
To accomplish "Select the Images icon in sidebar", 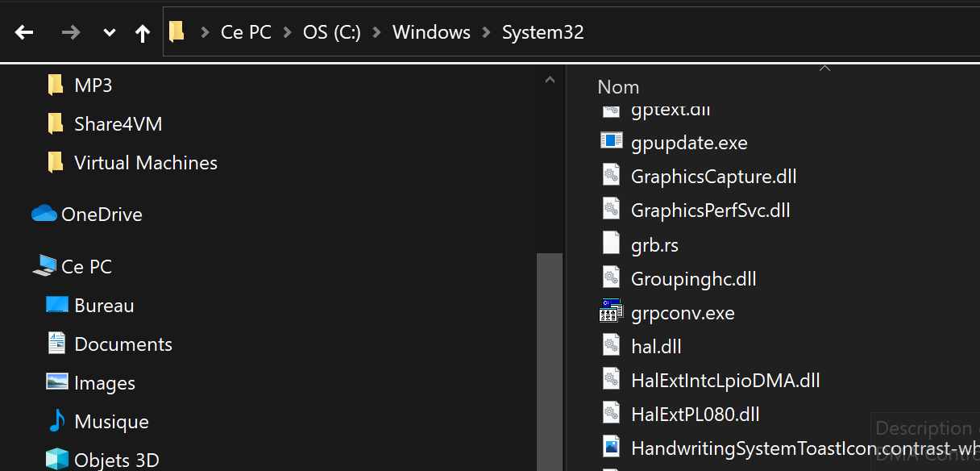I will [x=57, y=382].
